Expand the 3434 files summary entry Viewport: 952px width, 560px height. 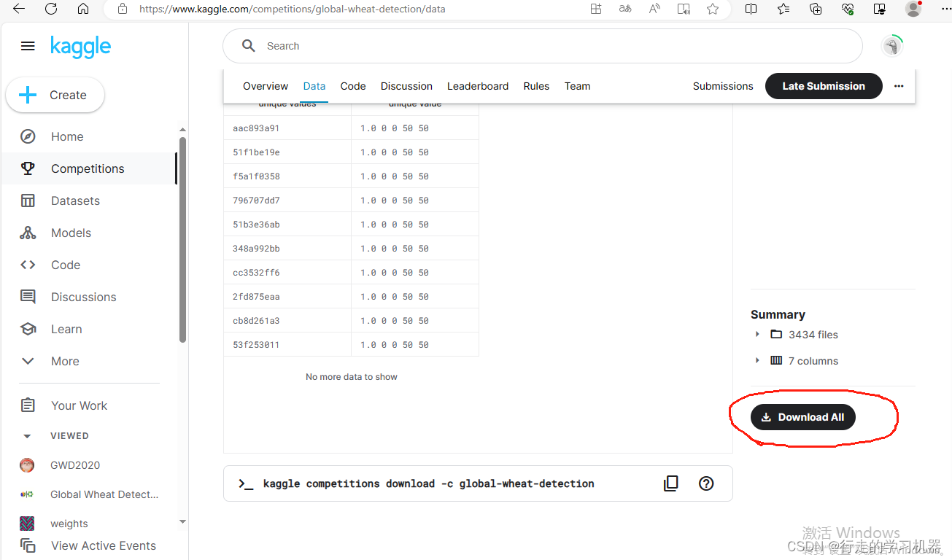coord(756,334)
